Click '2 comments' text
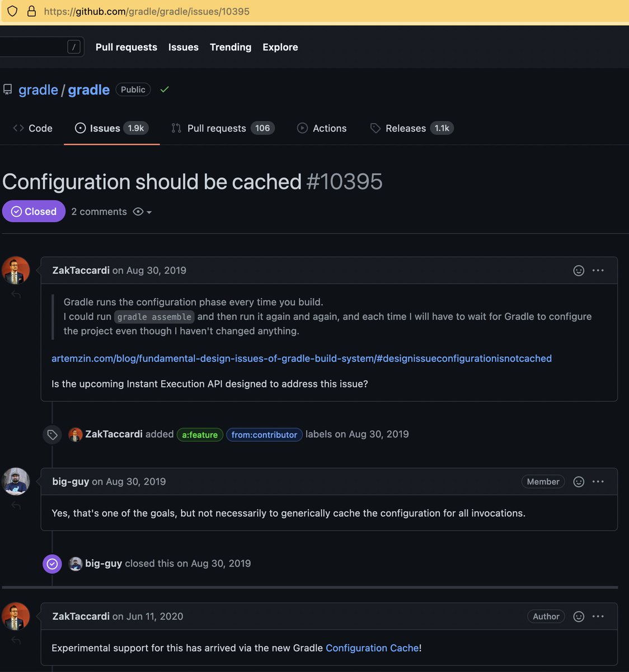This screenshot has width=629, height=672. (x=99, y=212)
